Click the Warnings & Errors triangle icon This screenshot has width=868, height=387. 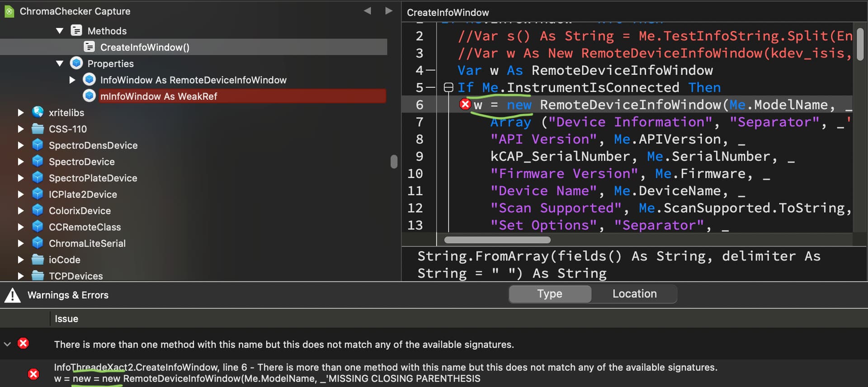click(13, 295)
